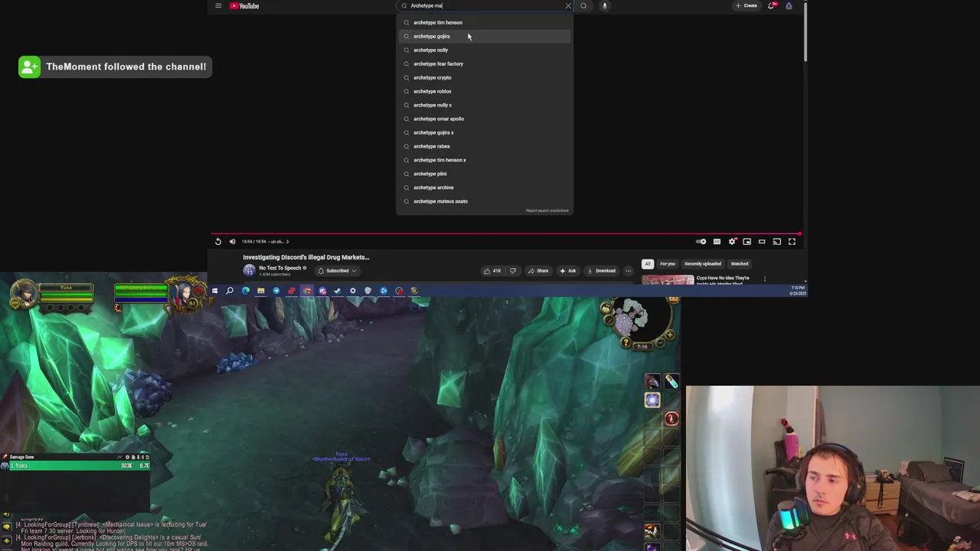Viewport: 980px width, 551px height.
Task: Open more actions ellipsis under video
Action: 629,270
